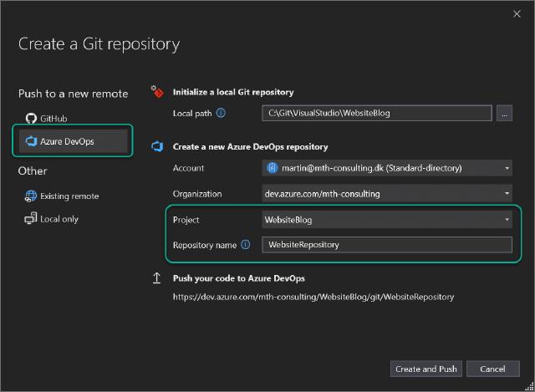Viewport: 535px width, 392px height.
Task: Choose the Azure DevOps remote option
Action: pos(67,141)
